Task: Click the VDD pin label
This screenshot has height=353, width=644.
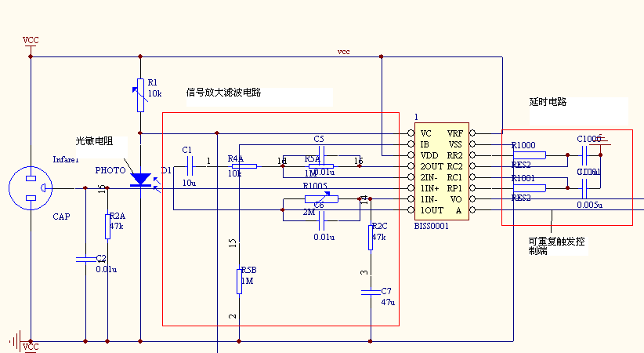Action: point(429,155)
